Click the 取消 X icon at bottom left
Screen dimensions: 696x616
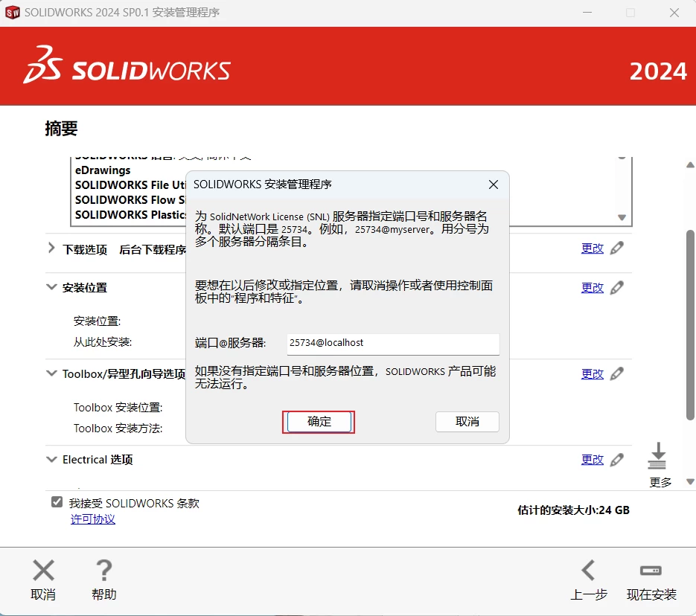(x=44, y=571)
